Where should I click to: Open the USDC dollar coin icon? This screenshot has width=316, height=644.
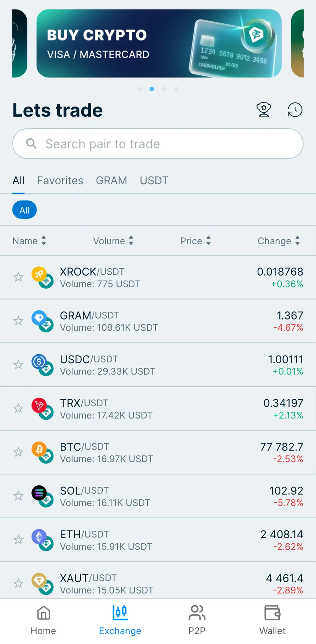pyautogui.click(x=39, y=362)
